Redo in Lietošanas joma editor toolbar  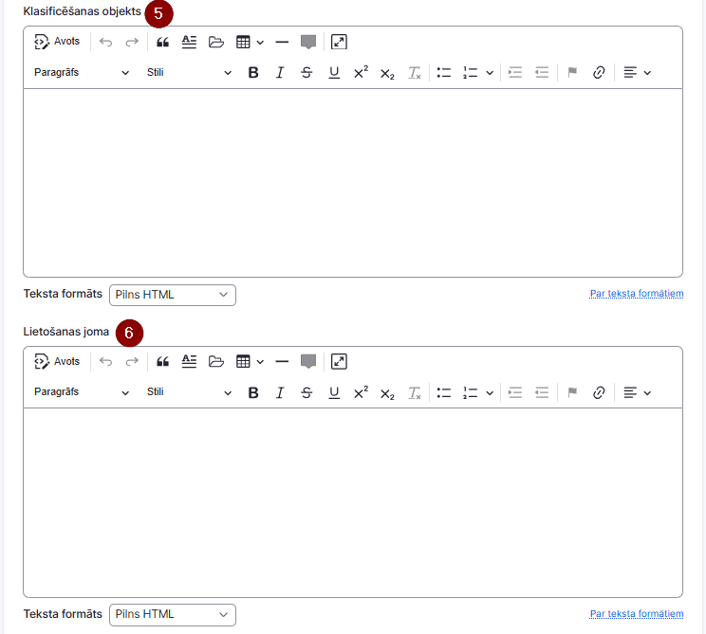(x=132, y=362)
